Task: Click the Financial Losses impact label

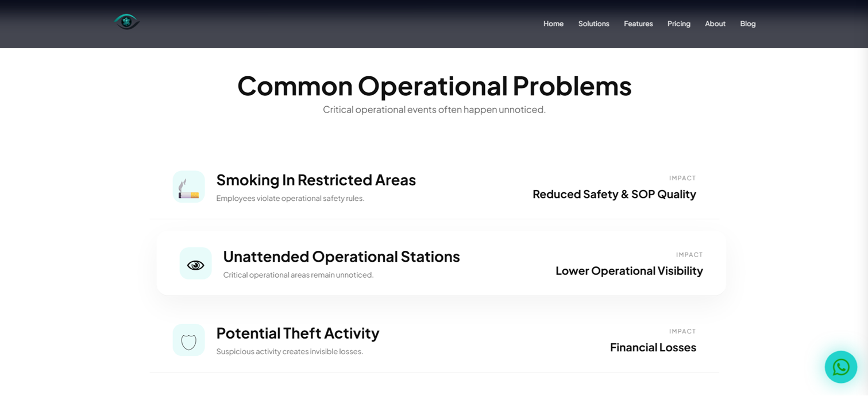Action: point(653,347)
